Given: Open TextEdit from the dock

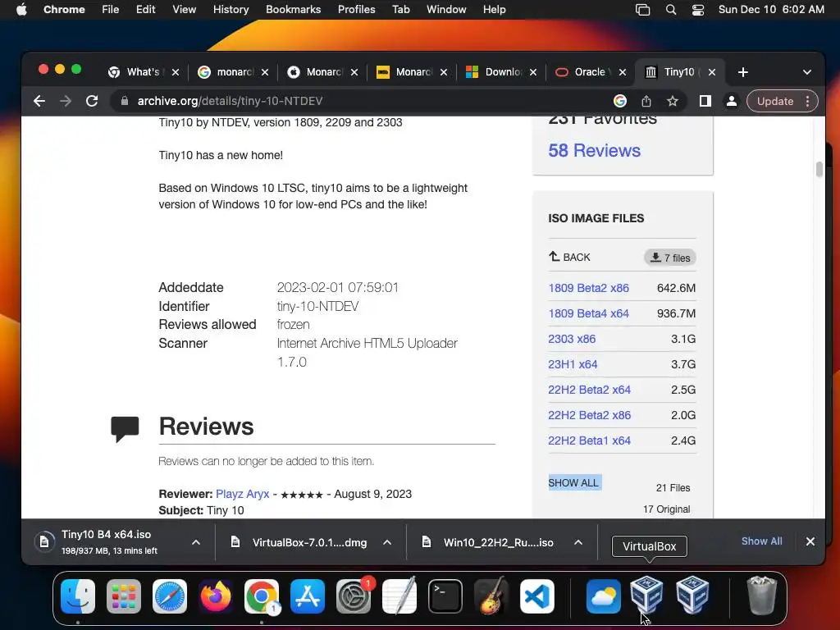Looking at the screenshot, I should (399, 596).
